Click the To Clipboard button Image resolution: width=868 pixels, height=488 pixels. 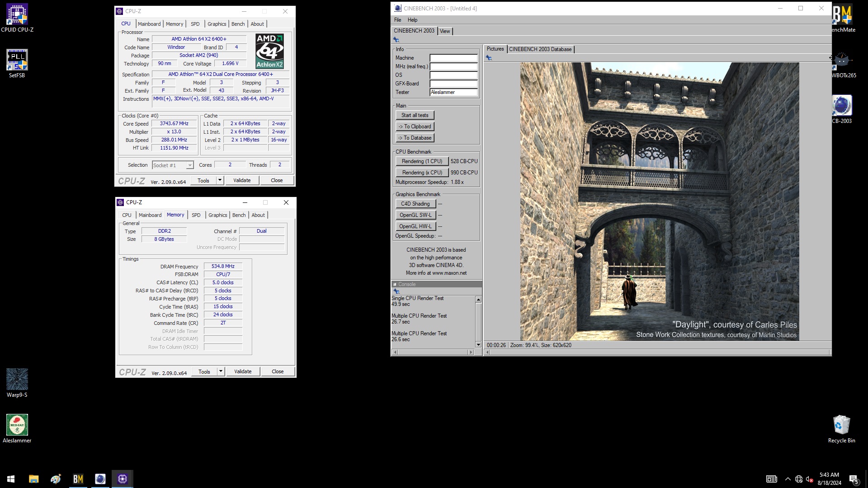(415, 127)
